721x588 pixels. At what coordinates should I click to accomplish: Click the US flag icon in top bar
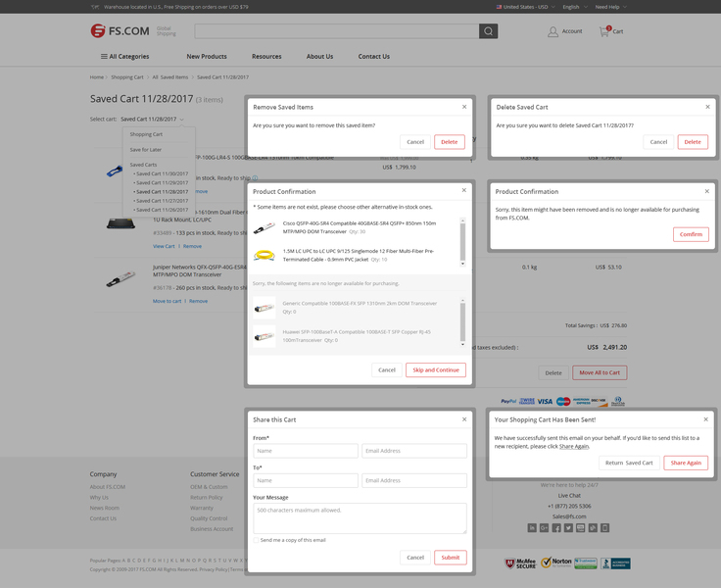(x=499, y=7)
